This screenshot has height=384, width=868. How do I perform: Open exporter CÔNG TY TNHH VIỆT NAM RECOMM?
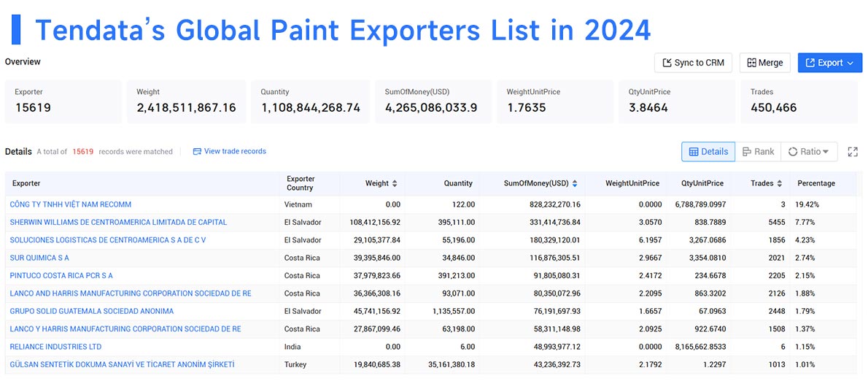coord(70,204)
